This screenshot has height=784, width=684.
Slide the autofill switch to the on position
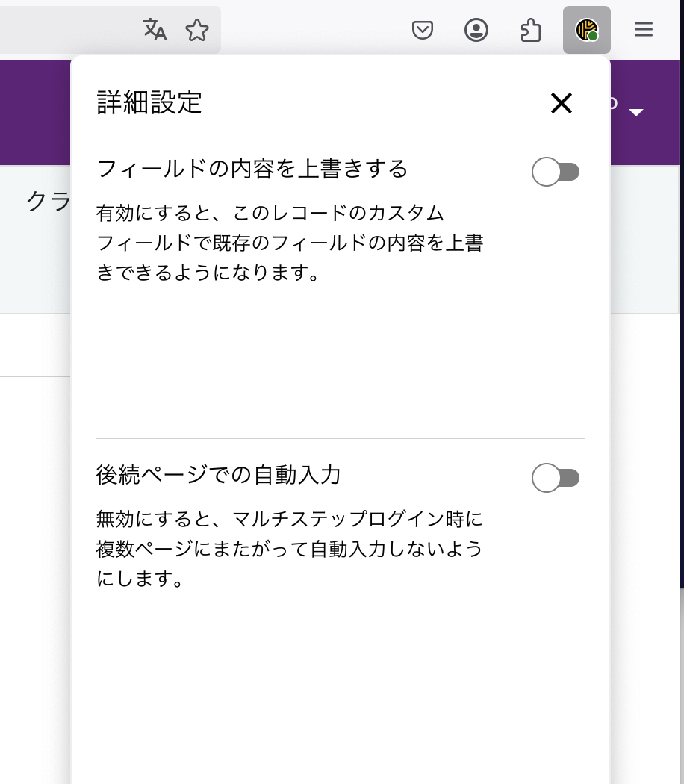(556, 477)
